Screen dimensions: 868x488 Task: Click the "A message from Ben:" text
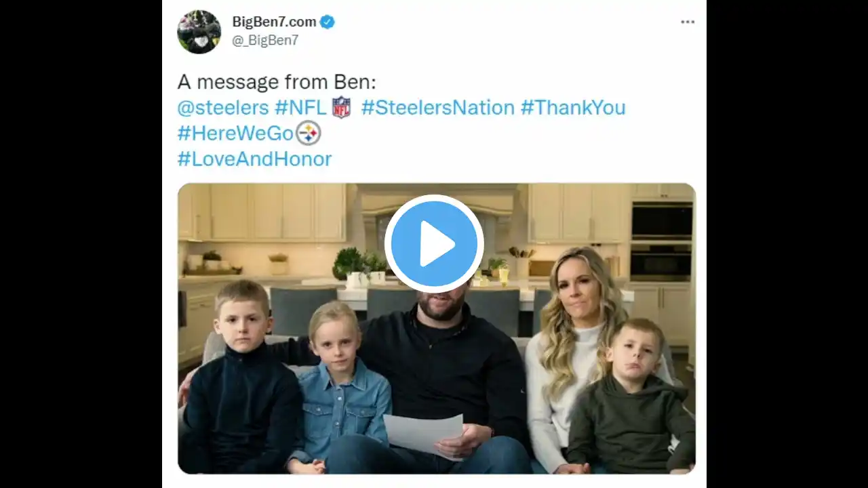277,82
